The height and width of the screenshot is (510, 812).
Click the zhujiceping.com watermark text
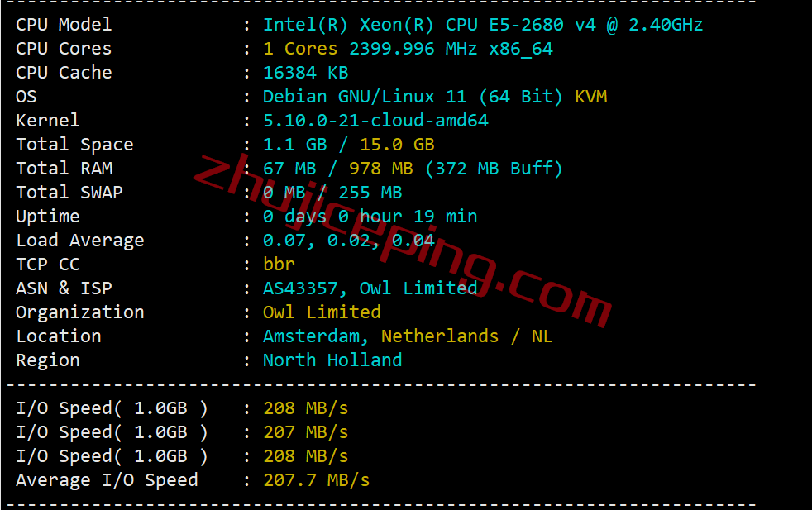click(x=403, y=241)
